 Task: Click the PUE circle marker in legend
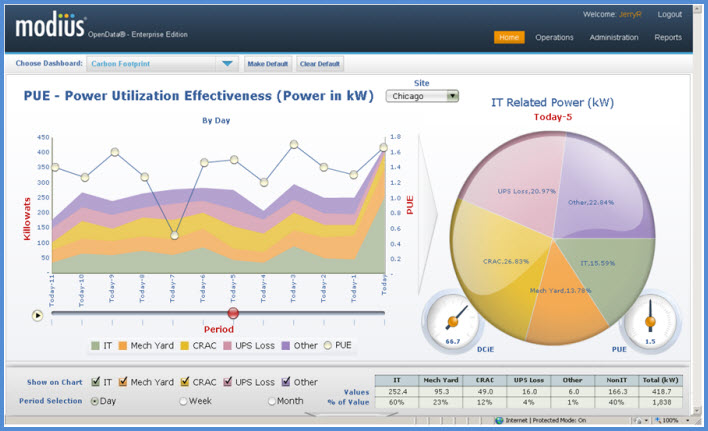327,346
